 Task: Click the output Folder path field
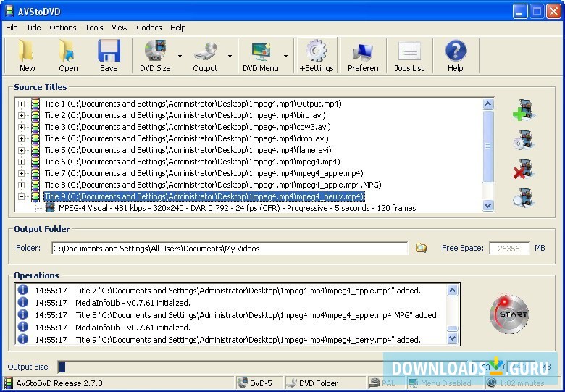pyautogui.click(x=230, y=249)
